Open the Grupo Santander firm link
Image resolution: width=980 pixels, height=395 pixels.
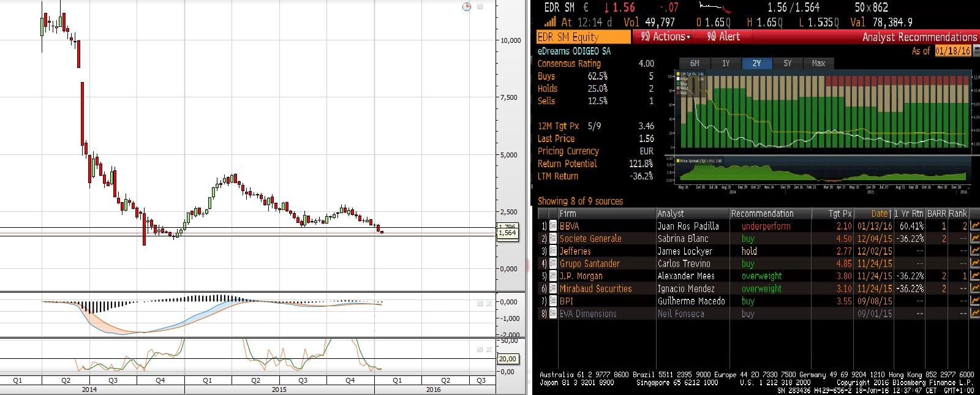pyautogui.click(x=590, y=263)
